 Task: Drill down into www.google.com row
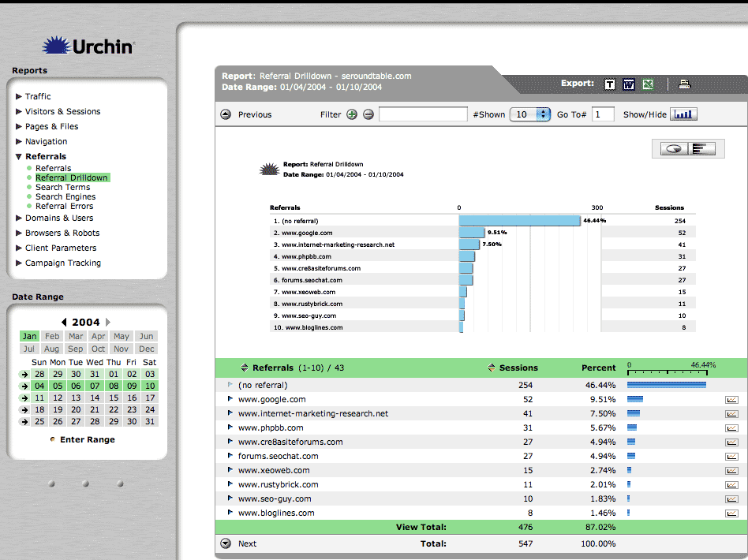(x=230, y=399)
